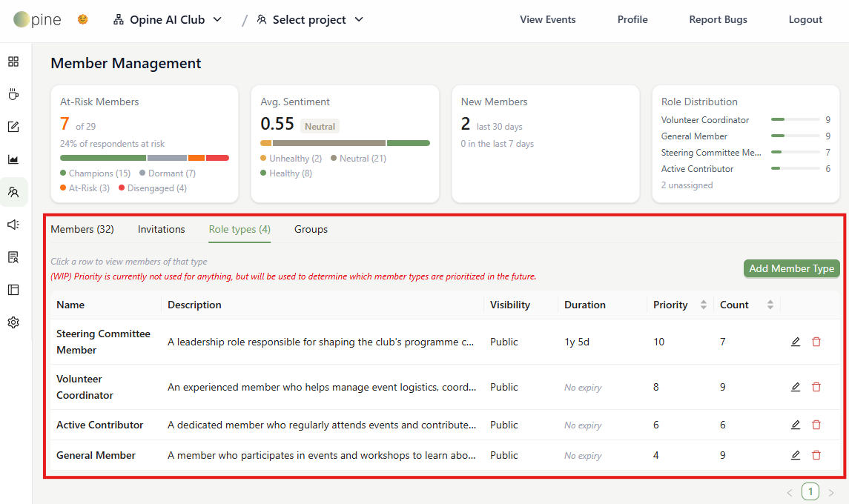The image size is (849, 504).
Task: Click 'Unhealthy (2)' legend entry
Action: [x=291, y=159]
